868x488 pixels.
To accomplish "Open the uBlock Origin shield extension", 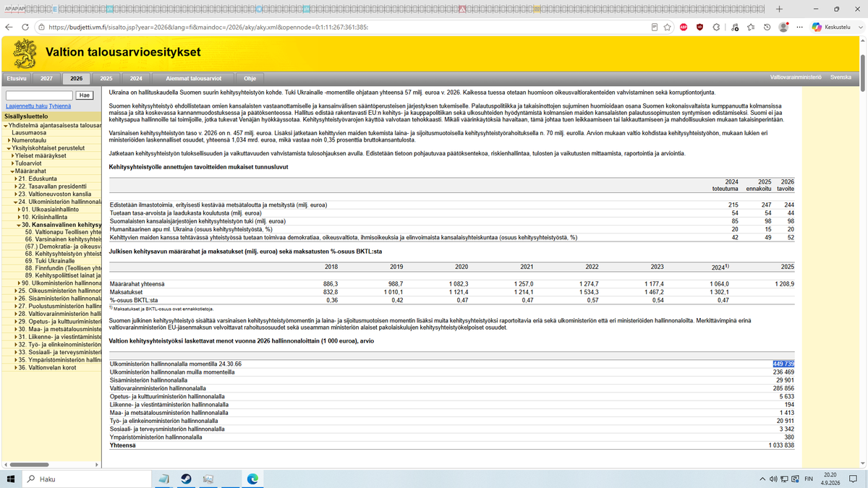I will [x=699, y=27].
